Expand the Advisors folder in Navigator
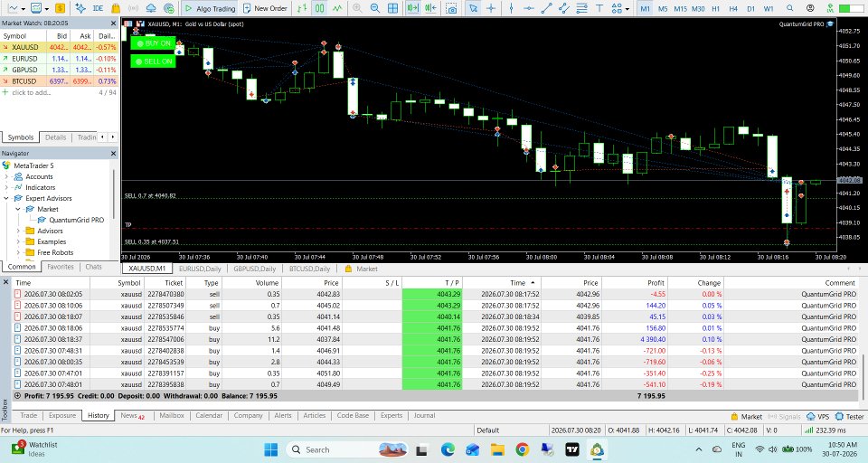This screenshot has height=463, width=868. 18,231
